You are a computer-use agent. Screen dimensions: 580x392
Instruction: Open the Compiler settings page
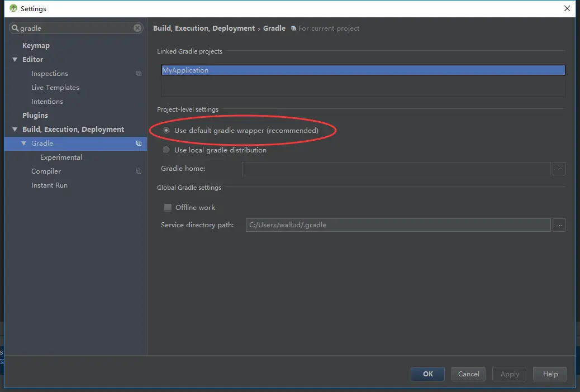click(x=46, y=171)
